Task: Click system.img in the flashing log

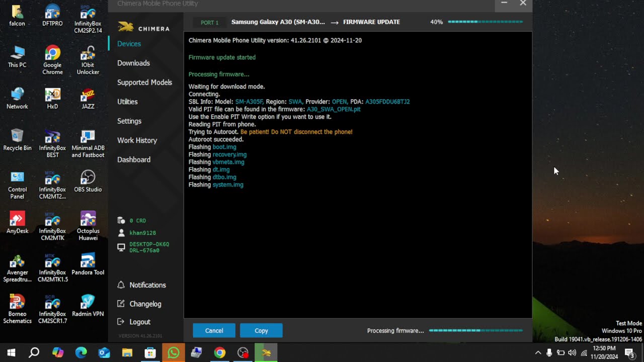Action: (228, 185)
